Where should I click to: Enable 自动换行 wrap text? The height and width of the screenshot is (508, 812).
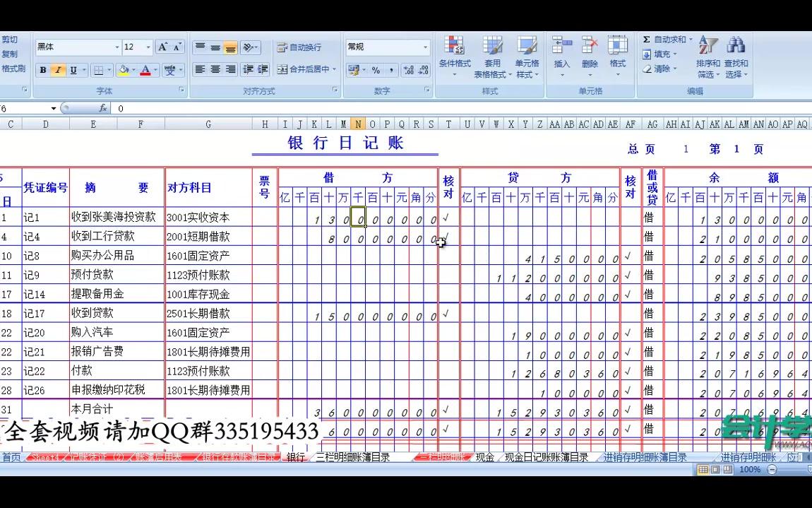click(x=299, y=47)
